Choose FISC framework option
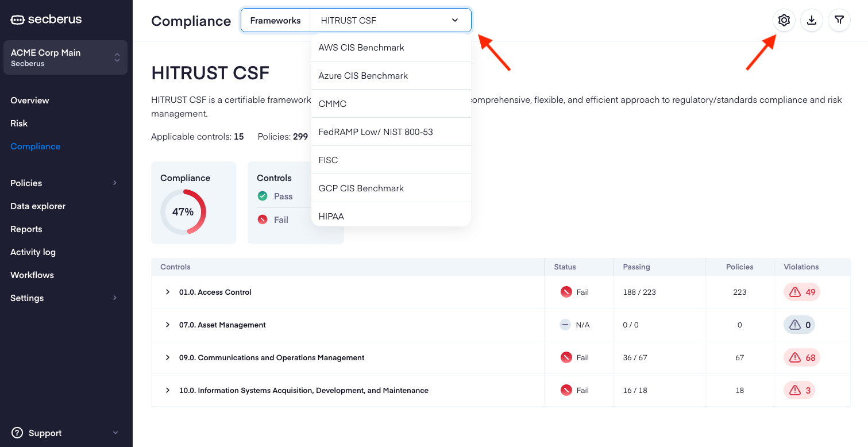868x447 pixels. click(x=391, y=160)
